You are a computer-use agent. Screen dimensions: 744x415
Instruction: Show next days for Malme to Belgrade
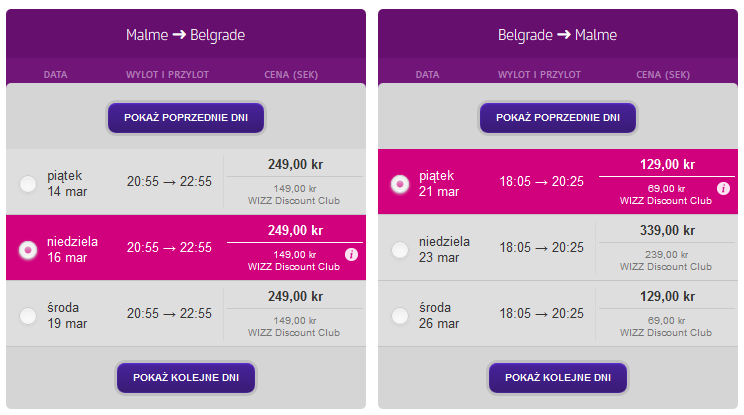click(186, 378)
